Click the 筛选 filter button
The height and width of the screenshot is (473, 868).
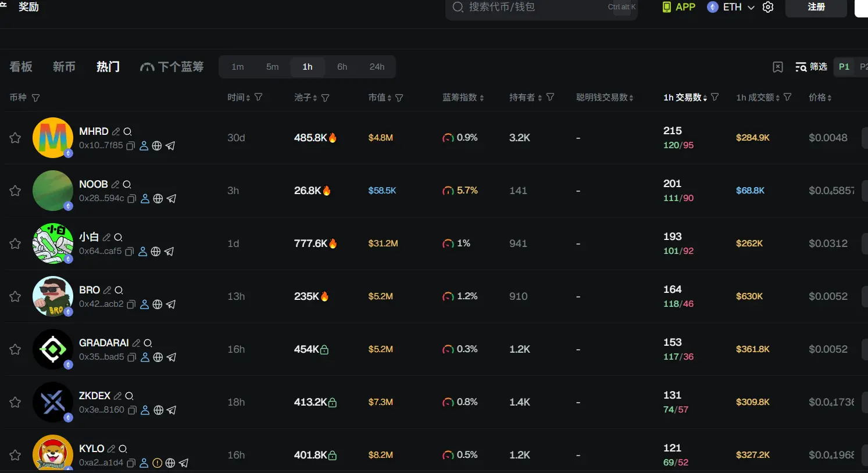click(x=812, y=67)
